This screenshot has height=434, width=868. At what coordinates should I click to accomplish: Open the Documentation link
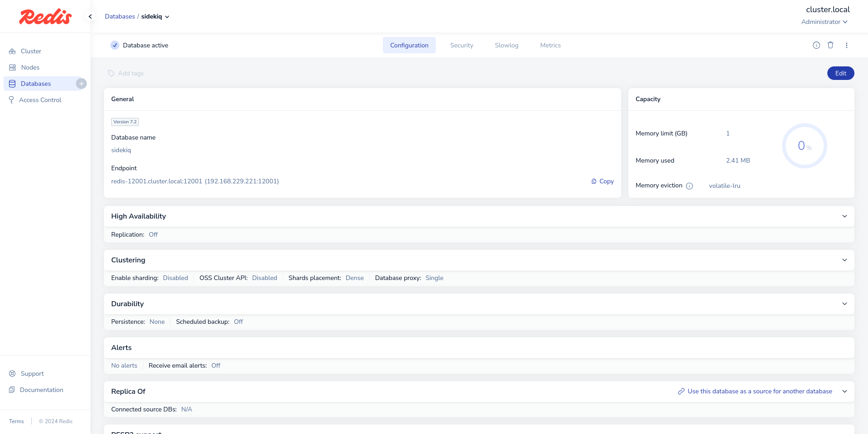(42, 390)
